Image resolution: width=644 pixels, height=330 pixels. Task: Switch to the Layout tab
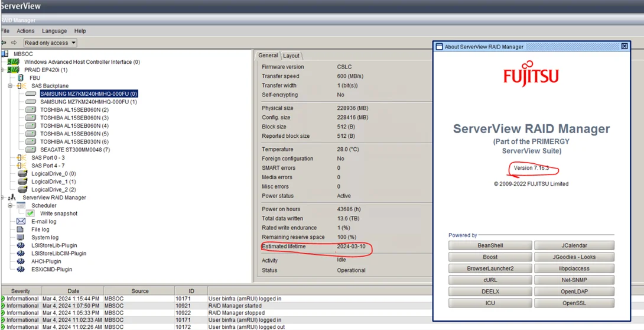point(291,56)
